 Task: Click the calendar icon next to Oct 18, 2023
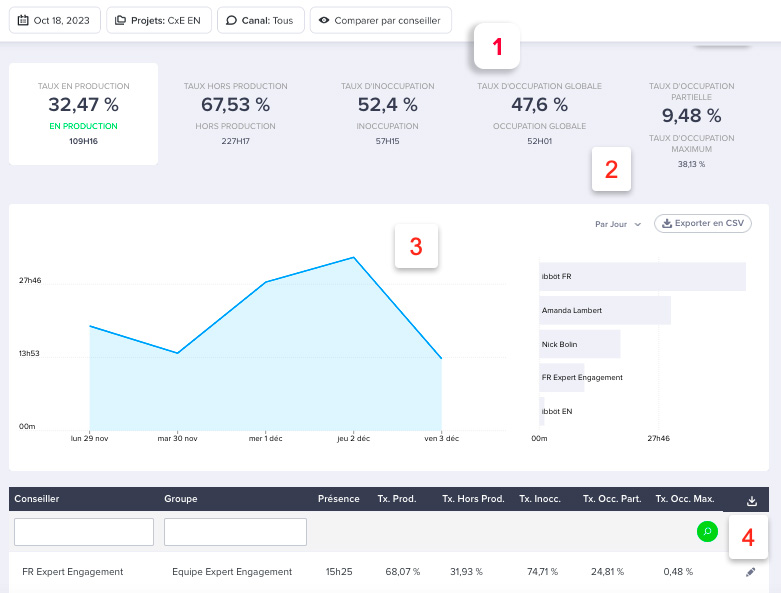tap(23, 20)
